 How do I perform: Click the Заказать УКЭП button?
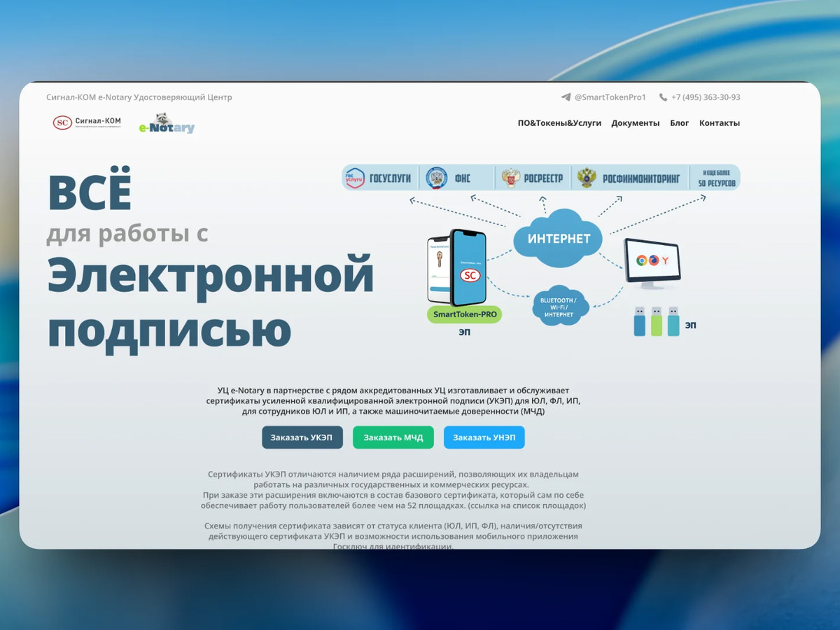pyautogui.click(x=302, y=437)
